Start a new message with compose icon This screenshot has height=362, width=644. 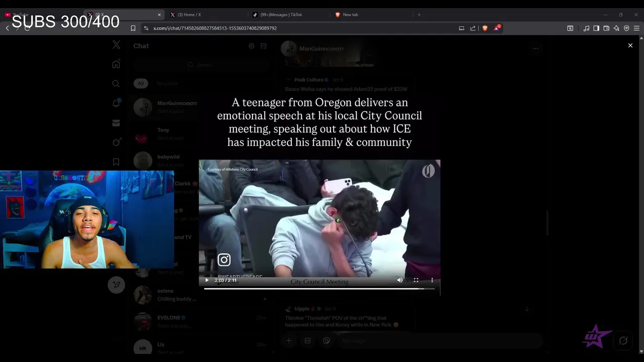[x=264, y=46]
